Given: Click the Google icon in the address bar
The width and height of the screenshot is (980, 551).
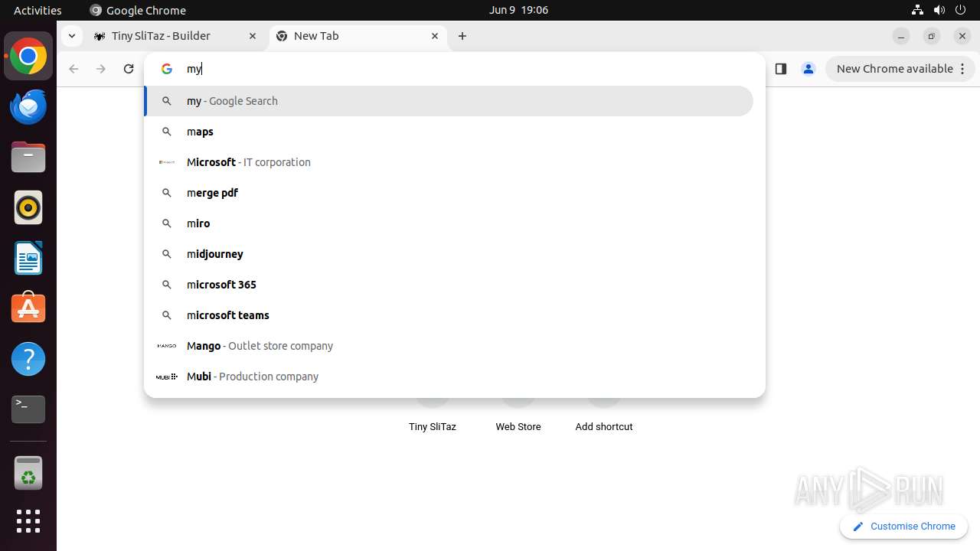Looking at the screenshot, I should pyautogui.click(x=167, y=69).
